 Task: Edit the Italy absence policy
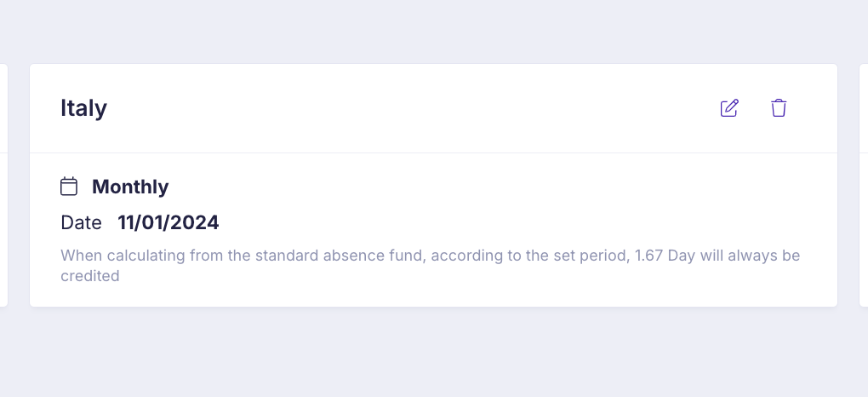click(729, 108)
